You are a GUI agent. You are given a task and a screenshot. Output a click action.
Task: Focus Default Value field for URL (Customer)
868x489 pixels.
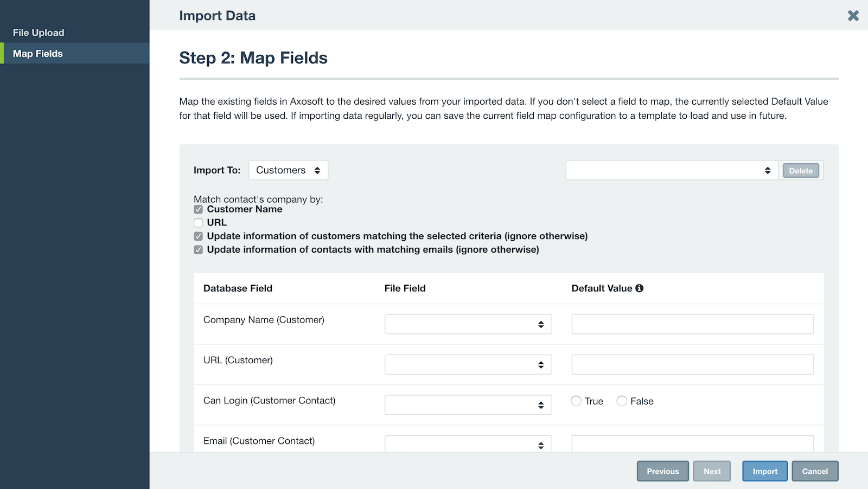(693, 364)
